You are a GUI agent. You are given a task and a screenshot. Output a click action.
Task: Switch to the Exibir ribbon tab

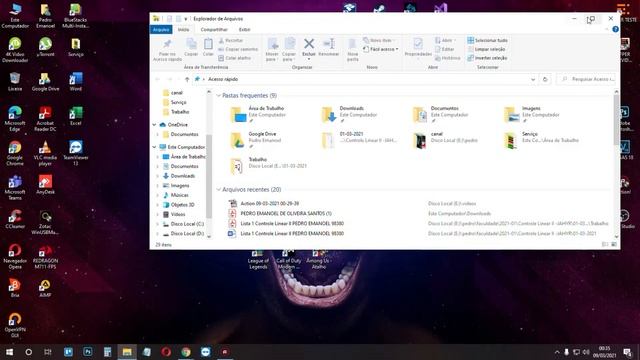[x=244, y=29]
